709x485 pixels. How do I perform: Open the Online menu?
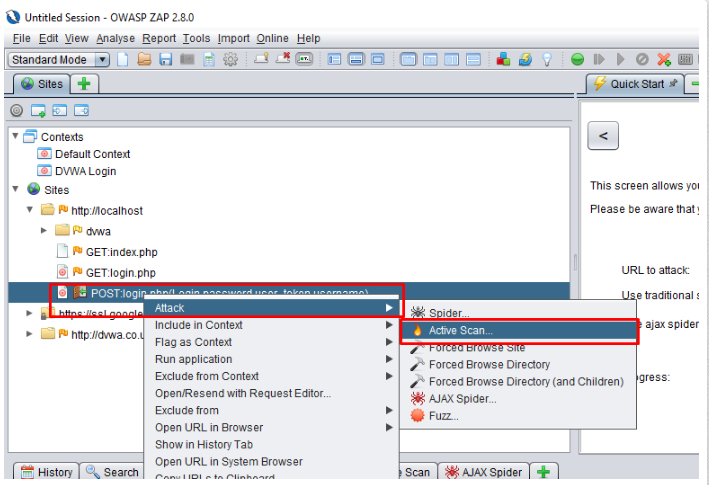[x=272, y=38]
